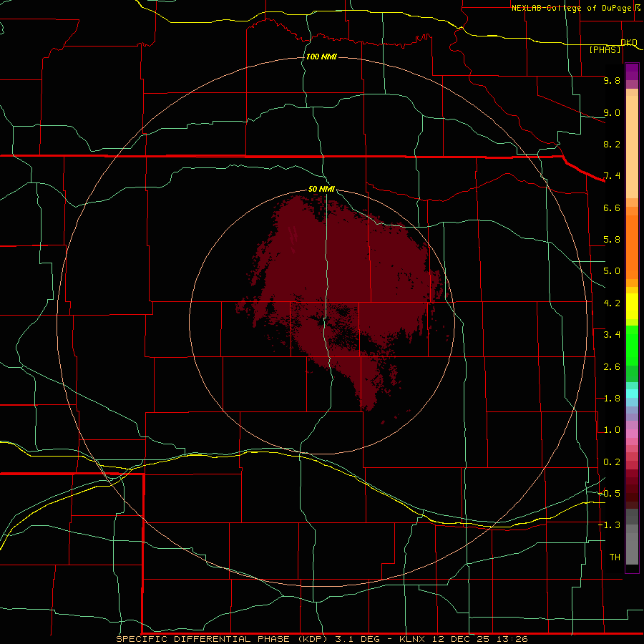Click the TH label on the color scale
The image size is (644, 644).
coord(615,557)
